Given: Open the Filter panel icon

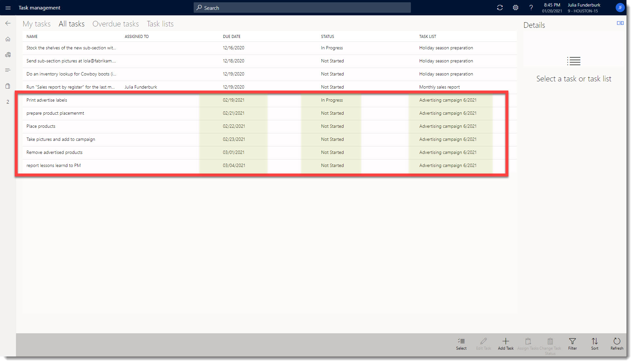Looking at the screenshot, I should [572, 344].
